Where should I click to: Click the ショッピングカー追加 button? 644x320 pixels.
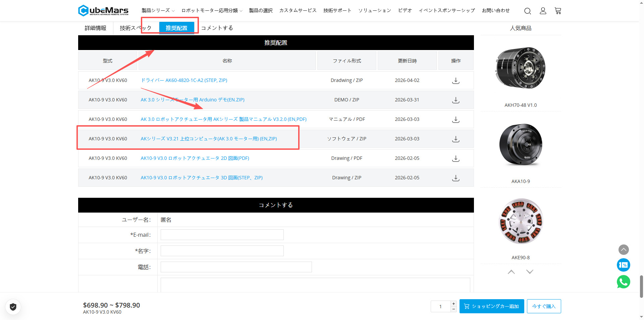[x=491, y=306]
